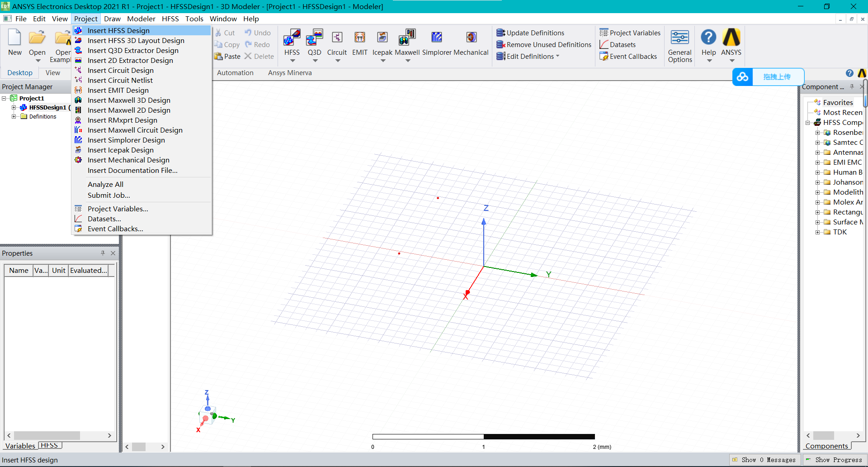Open dropdown arrow under Maxwell icon
868x467 pixels.
pyautogui.click(x=407, y=61)
